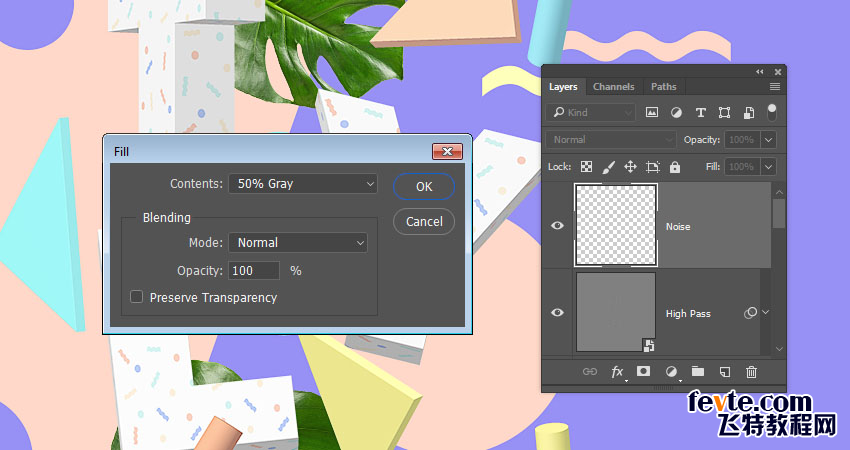Create new fill or adjustment layer
The height and width of the screenshot is (450, 850).
(x=671, y=371)
